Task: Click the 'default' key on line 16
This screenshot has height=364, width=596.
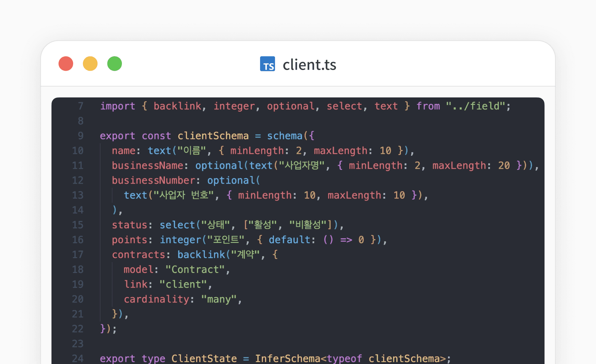Action: tap(290, 240)
